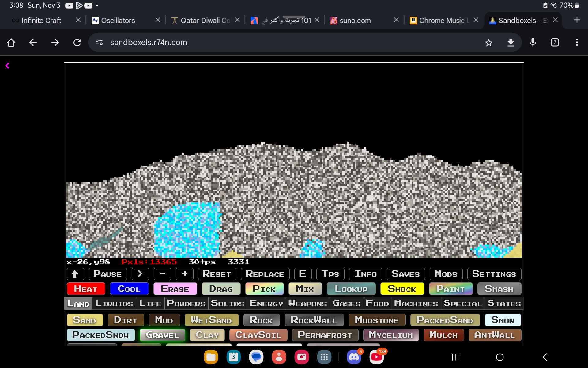Expand the TPS options
The width and height of the screenshot is (588, 368).
tap(330, 274)
